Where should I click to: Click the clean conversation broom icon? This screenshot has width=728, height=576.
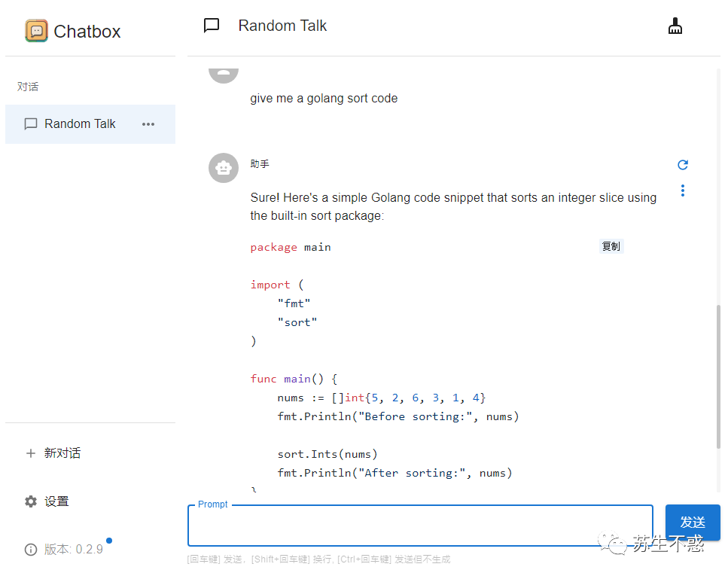(675, 26)
